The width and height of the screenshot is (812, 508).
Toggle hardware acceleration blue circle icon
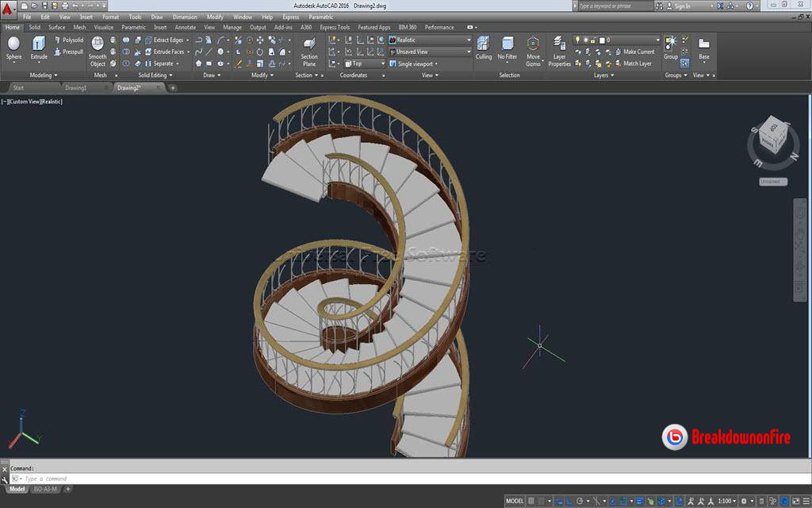pos(784,501)
